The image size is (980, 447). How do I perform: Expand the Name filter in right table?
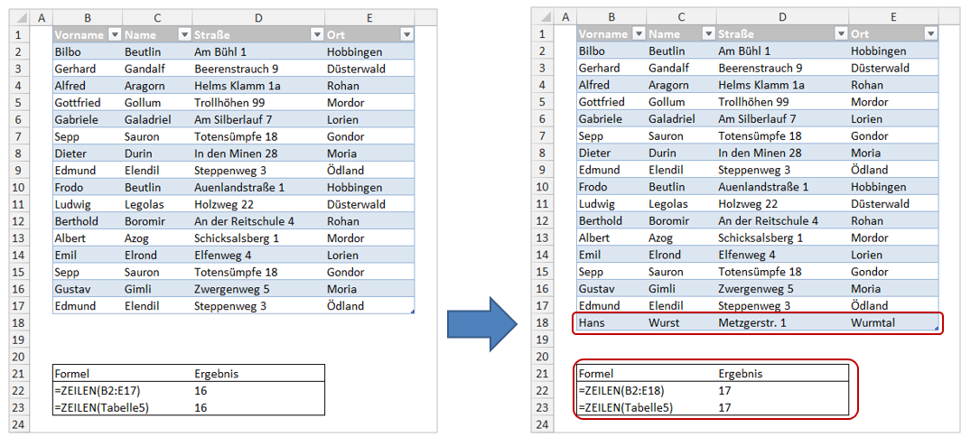[707, 34]
